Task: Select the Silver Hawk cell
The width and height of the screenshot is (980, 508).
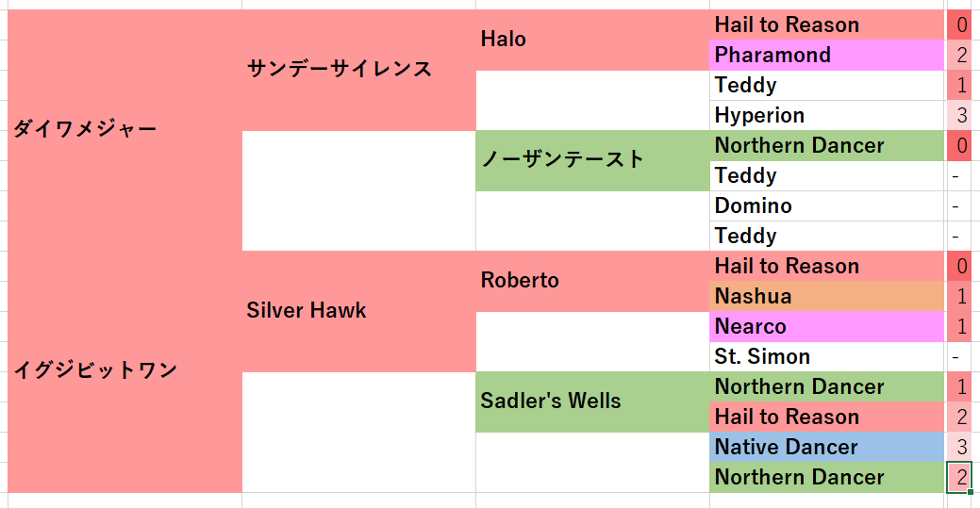Action: (358, 311)
